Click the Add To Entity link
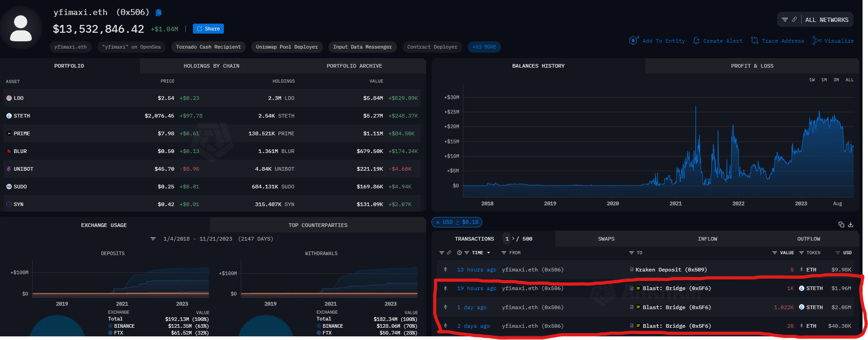Screen dimensions: 868x340 click(x=664, y=41)
